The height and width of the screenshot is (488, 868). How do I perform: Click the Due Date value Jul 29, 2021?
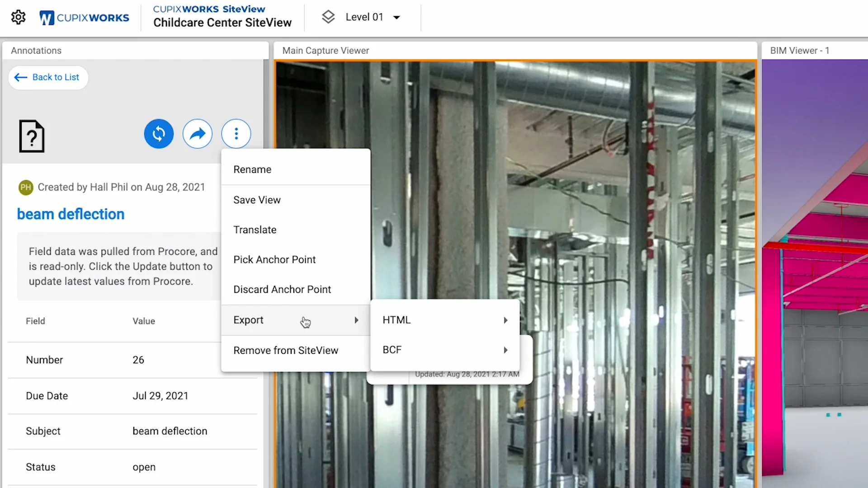point(160,396)
